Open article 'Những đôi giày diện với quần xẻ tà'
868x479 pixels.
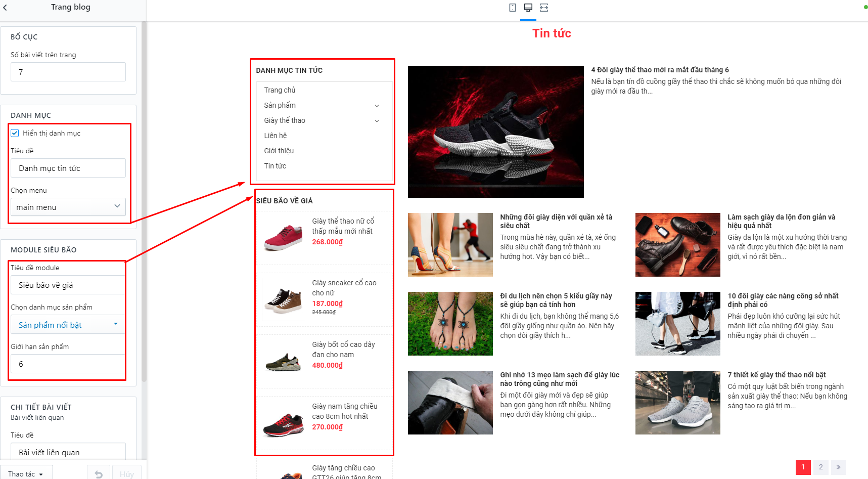coord(556,221)
